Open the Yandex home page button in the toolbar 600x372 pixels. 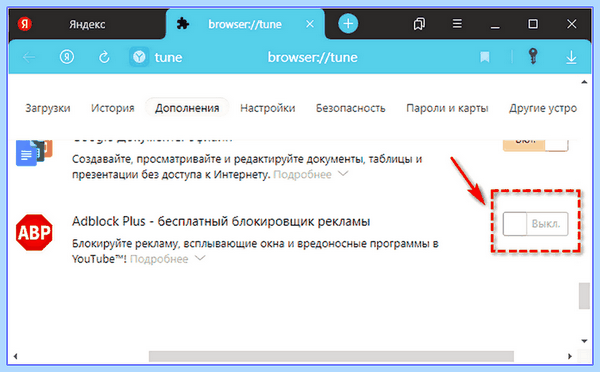[x=67, y=57]
